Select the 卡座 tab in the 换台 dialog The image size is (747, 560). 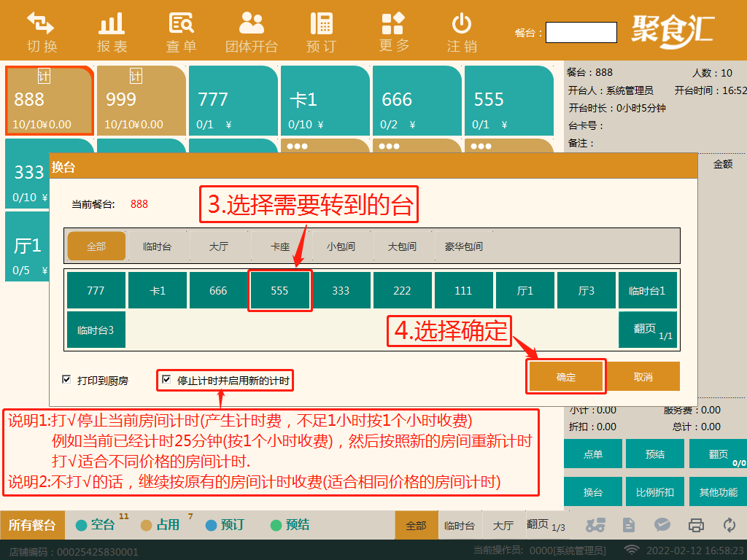(x=280, y=246)
